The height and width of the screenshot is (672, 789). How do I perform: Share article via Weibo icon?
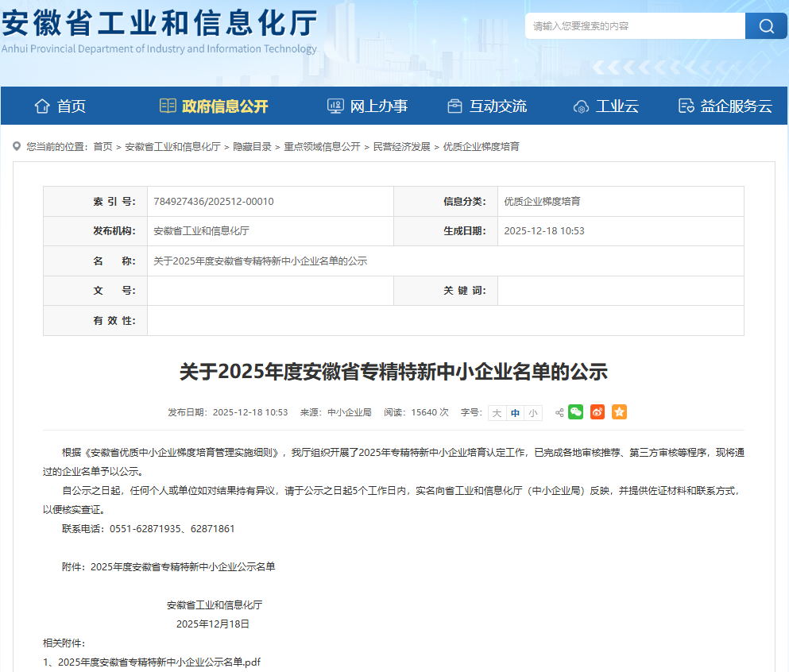(x=598, y=412)
